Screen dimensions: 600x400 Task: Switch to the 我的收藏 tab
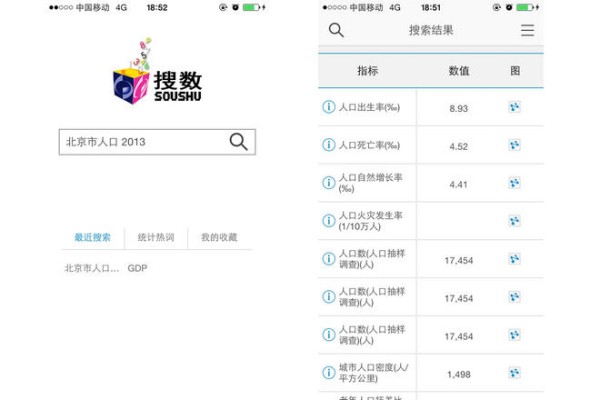(219, 237)
